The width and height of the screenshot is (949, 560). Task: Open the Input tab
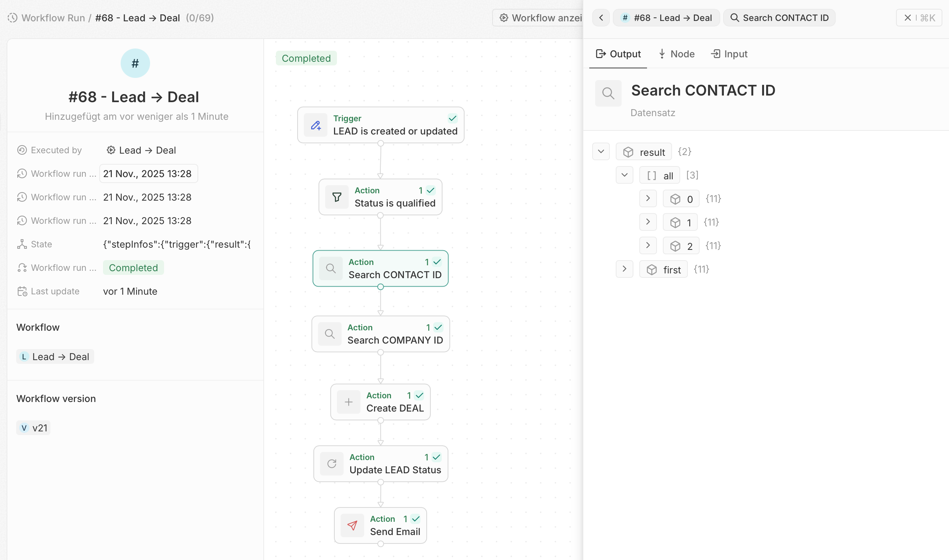coord(729,54)
